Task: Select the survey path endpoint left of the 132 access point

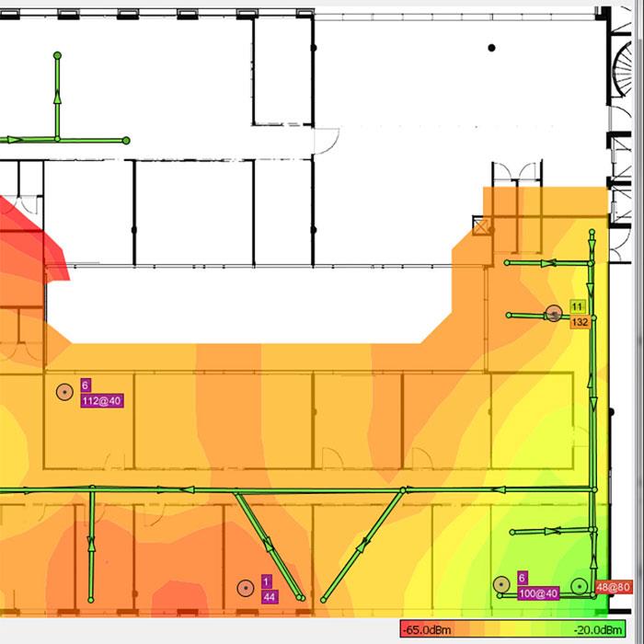Action: pos(509,315)
